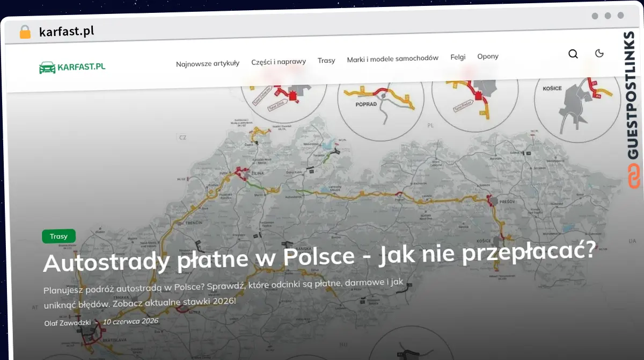Screen dimensions: 644x360
Task: Click author name Olaf Zawadzki
Action: [x=68, y=322]
